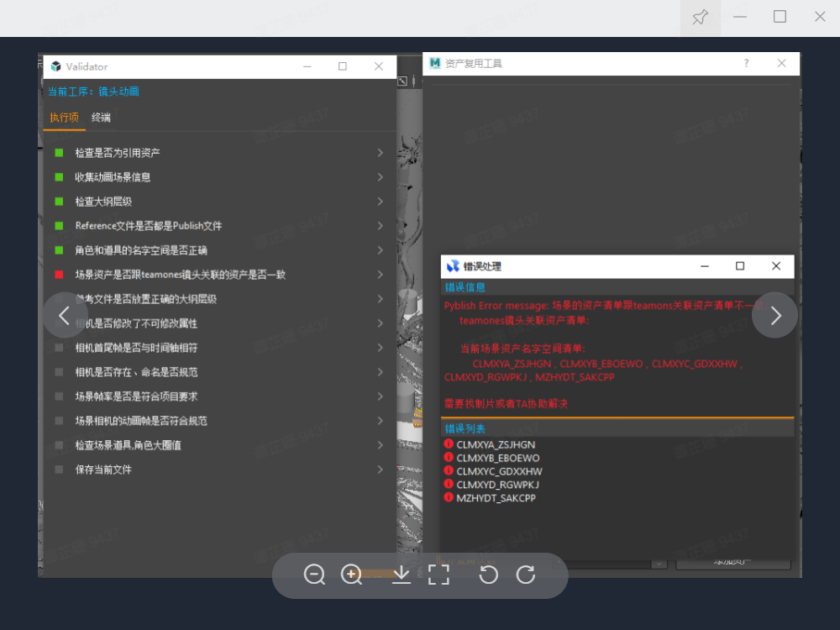Select MZHYDT_SAKCPP in error list
Screen dimensions: 840x630
[496, 497]
